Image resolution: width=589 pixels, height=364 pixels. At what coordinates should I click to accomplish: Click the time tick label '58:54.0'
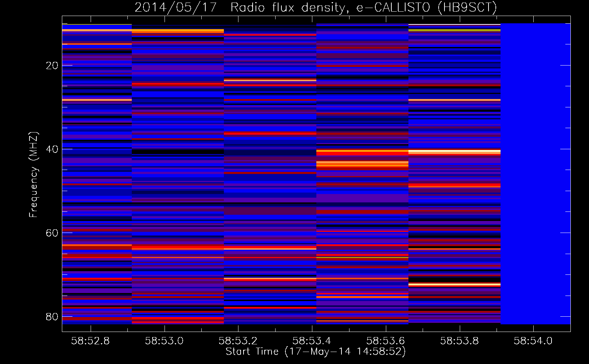(533, 341)
